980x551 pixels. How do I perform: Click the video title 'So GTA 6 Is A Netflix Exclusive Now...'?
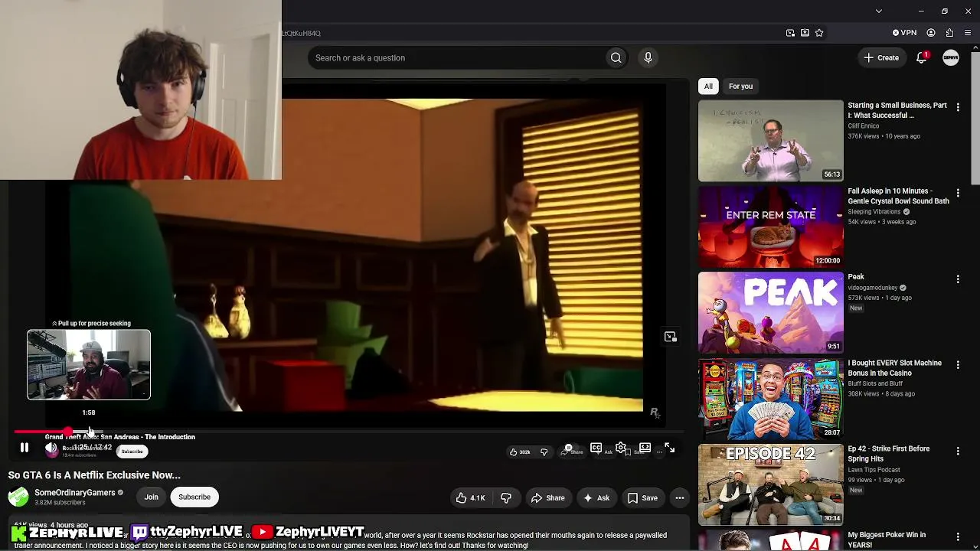tap(94, 475)
